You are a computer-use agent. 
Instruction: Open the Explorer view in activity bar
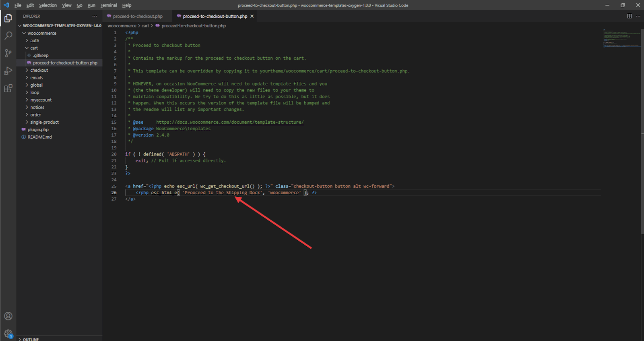coord(8,18)
